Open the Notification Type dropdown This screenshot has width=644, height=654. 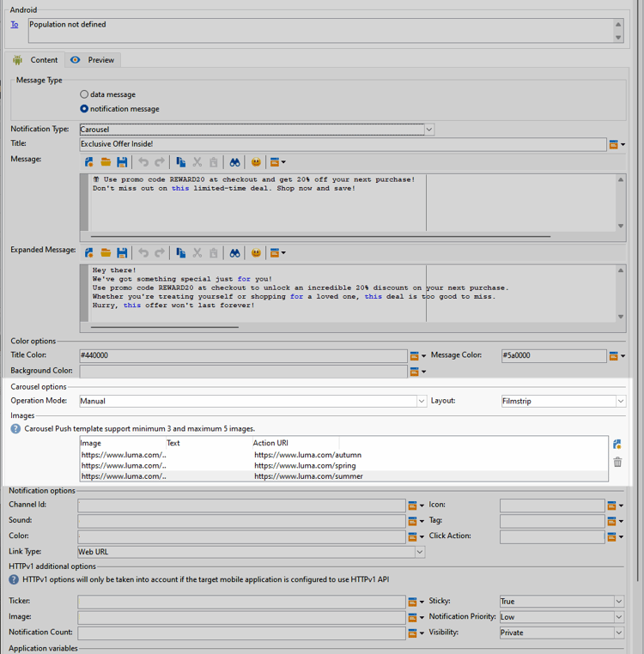428,130
